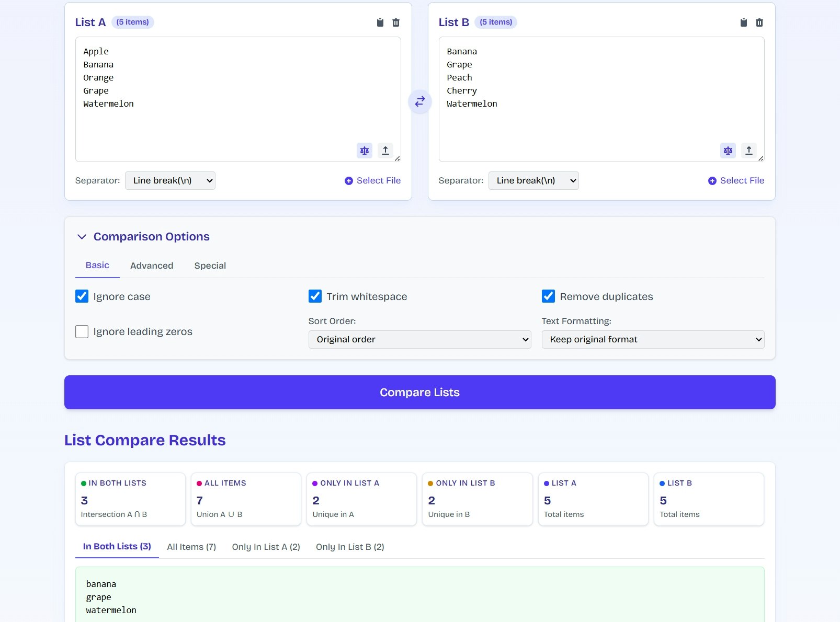Switch to Advanced options tab
Viewport: 840px width, 622px height.
[x=152, y=266]
